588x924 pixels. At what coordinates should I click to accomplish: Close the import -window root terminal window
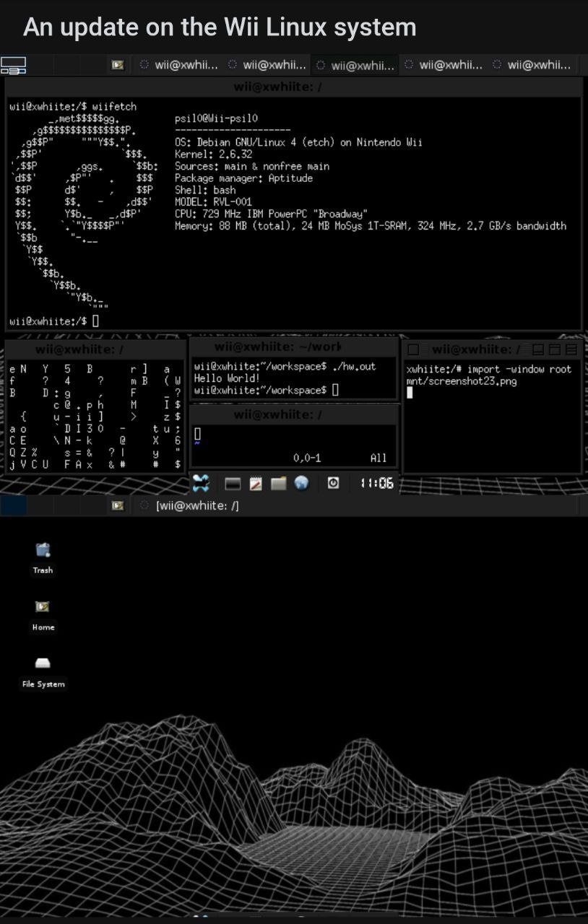[571, 349]
